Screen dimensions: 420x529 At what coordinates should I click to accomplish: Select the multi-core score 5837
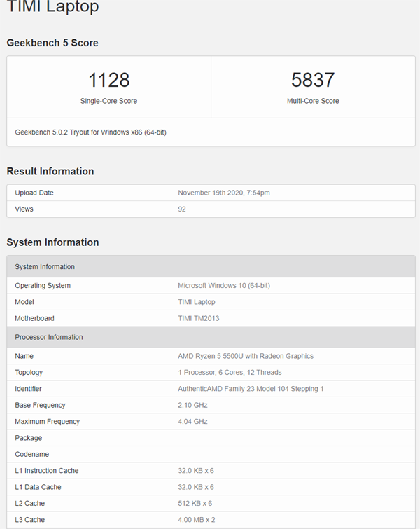pyautogui.click(x=313, y=80)
